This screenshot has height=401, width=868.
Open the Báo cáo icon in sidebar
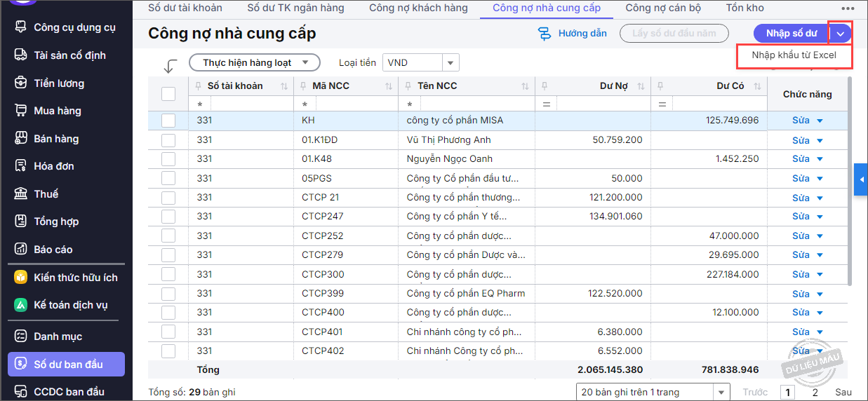21,250
